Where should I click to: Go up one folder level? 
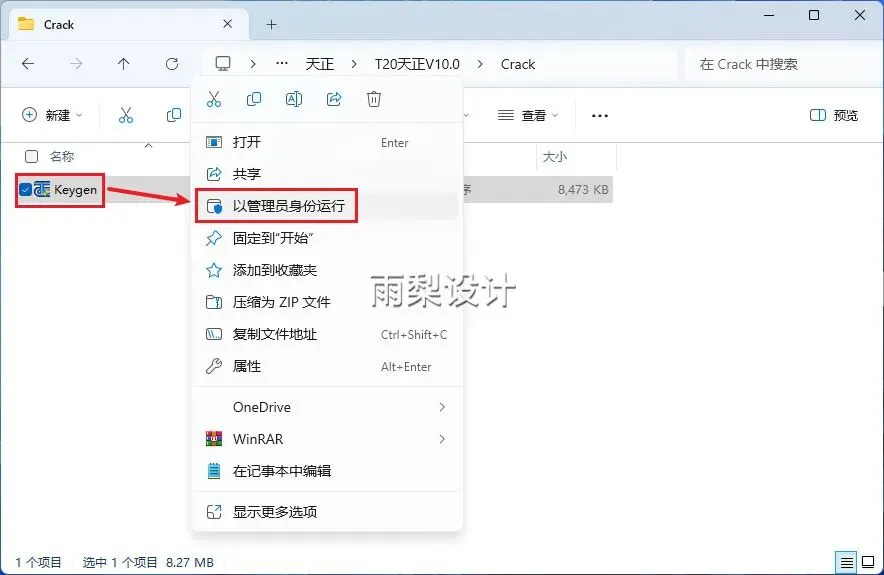[123, 64]
